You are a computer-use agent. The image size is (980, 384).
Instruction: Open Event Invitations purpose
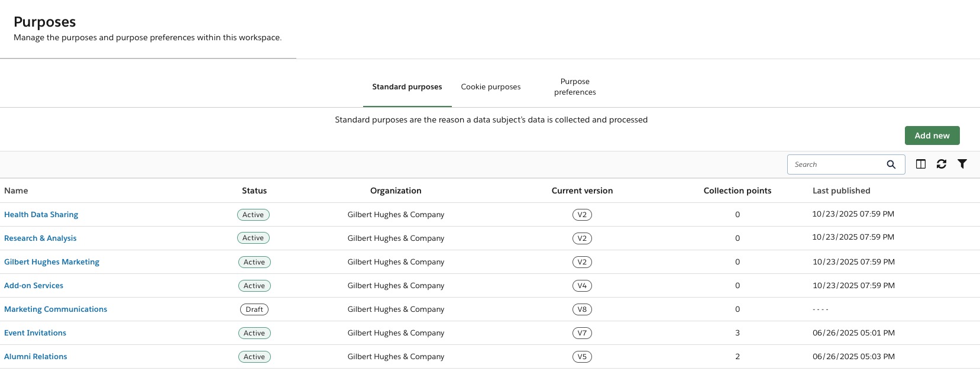[x=35, y=333]
